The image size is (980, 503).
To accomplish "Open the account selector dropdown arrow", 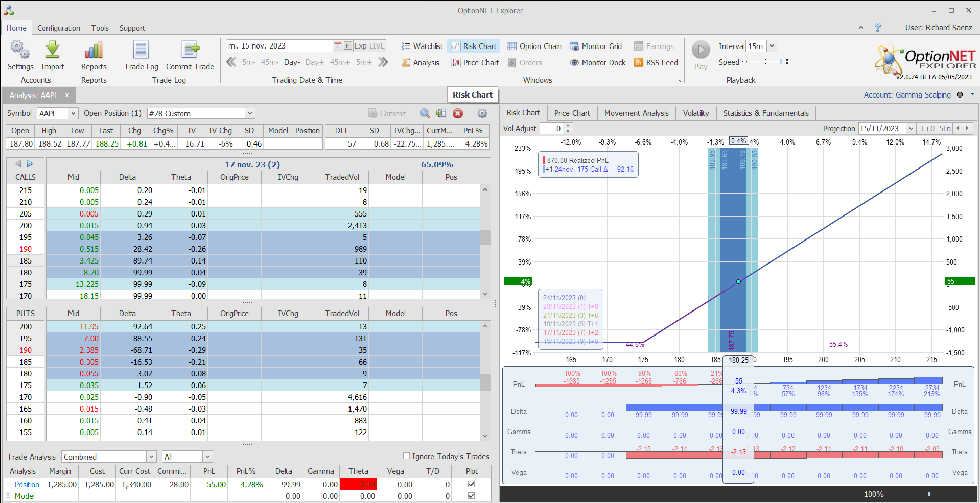I will click(x=972, y=94).
